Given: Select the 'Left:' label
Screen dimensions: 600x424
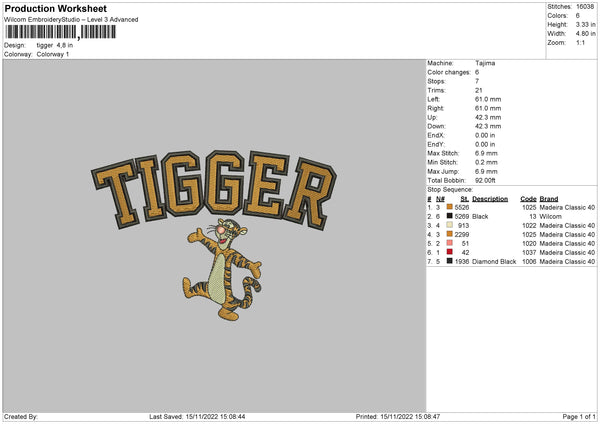Looking at the screenshot, I should point(434,99).
